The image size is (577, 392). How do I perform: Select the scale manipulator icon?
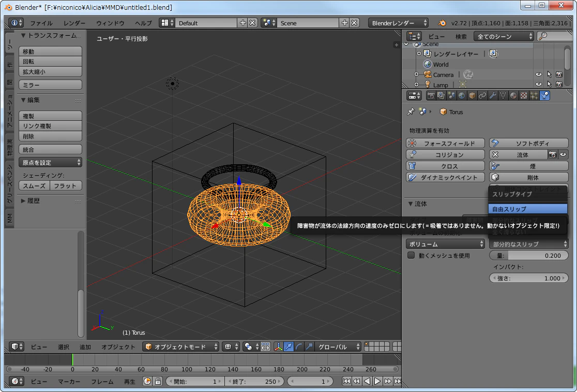point(310,347)
